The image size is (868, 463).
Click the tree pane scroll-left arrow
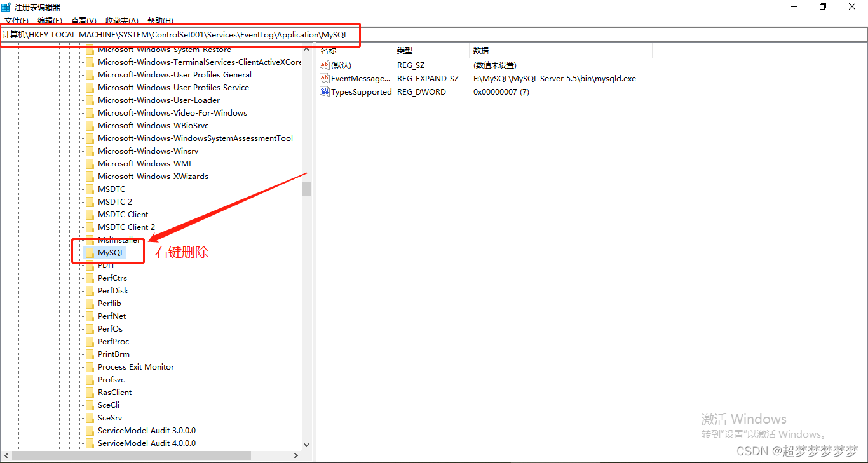click(x=6, y=455)
